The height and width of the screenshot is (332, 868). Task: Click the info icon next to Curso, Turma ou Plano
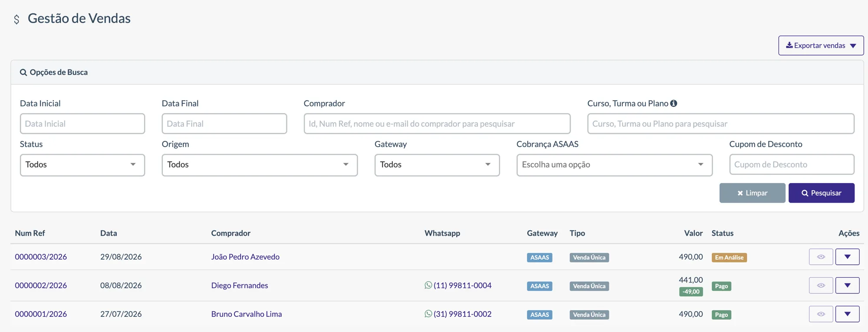pyautogui.click(x=674, y=103)
